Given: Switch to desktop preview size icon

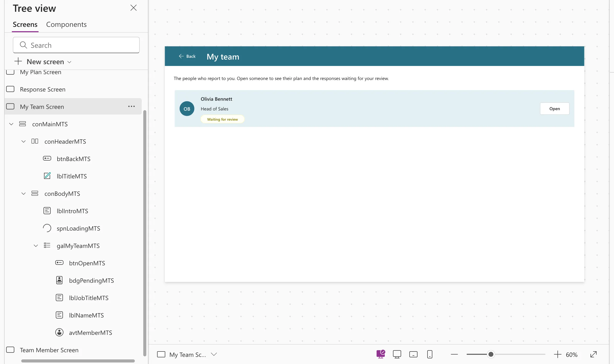Looking at the screenshot, I should (x=397, y=354).
